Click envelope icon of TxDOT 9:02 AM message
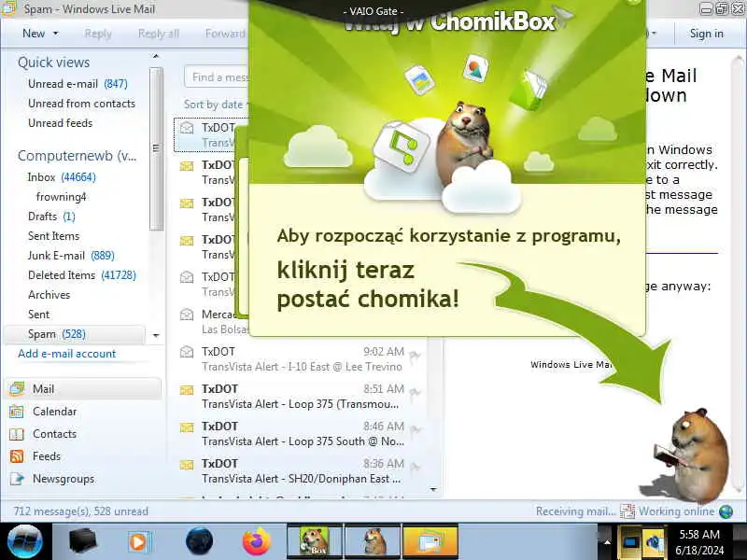This screenshot has width=747, height=560. click(x=187, y=352)
